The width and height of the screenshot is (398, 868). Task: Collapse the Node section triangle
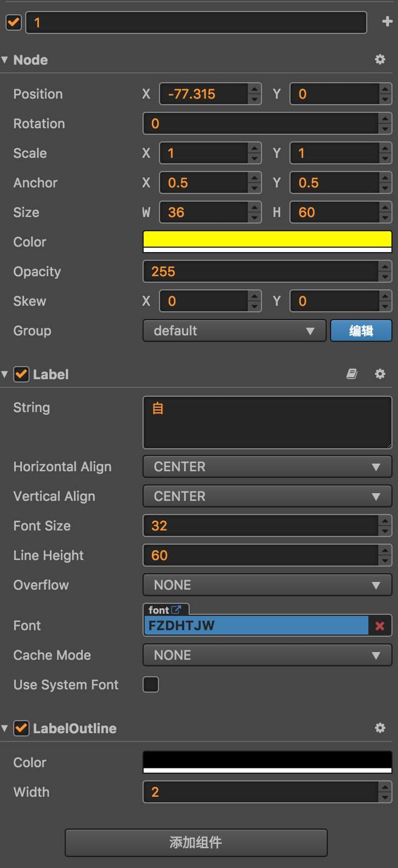5,60
